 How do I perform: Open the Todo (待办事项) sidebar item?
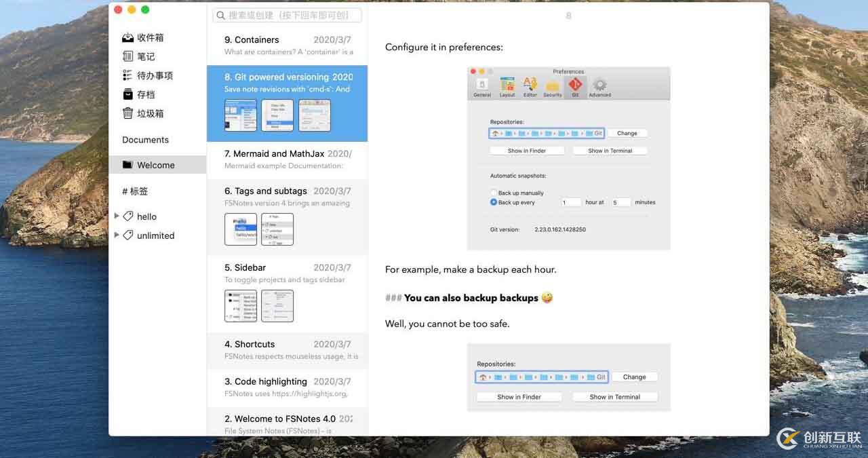point(148,75)
